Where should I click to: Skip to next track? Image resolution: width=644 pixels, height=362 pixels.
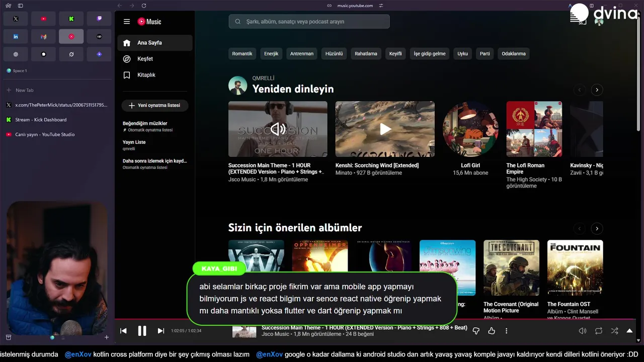tap(161, 331)
